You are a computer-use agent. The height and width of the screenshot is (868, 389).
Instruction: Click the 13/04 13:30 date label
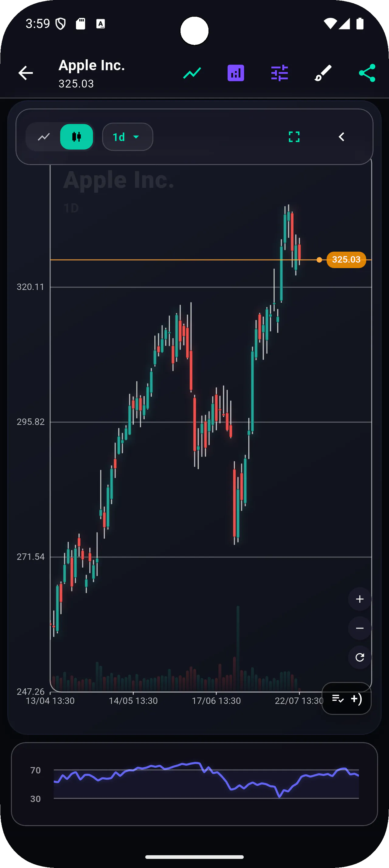[x=50, y=701]
